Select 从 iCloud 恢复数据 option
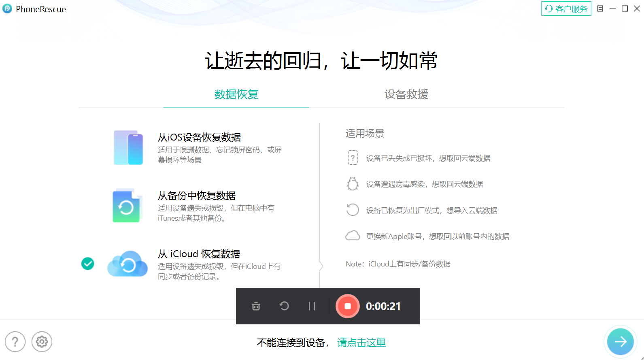Screen dimensions: 644x360 [199, 254]
